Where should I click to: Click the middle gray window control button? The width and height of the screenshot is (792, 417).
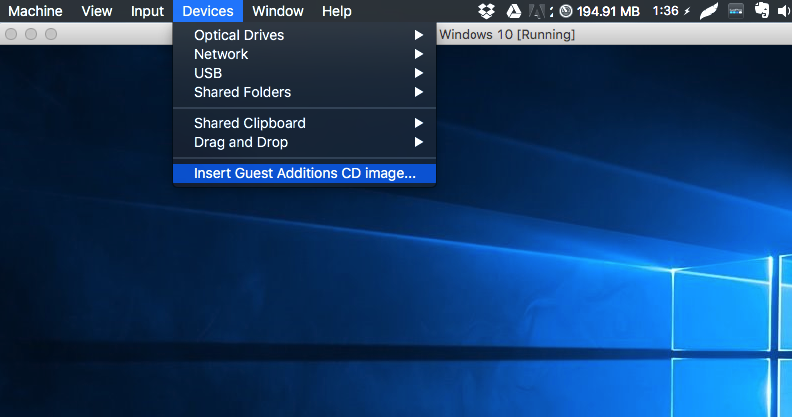tap(31, 34)
